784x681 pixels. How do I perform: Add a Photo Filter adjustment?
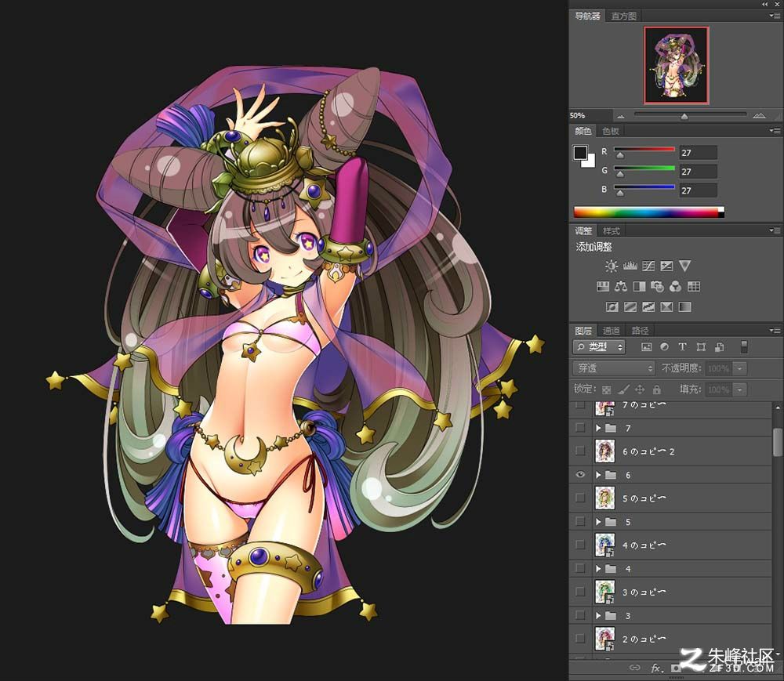pos(657,286)
